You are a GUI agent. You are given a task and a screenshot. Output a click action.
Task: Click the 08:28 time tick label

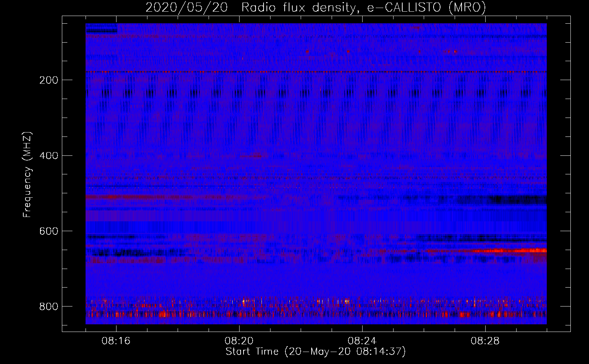(485, 341)
